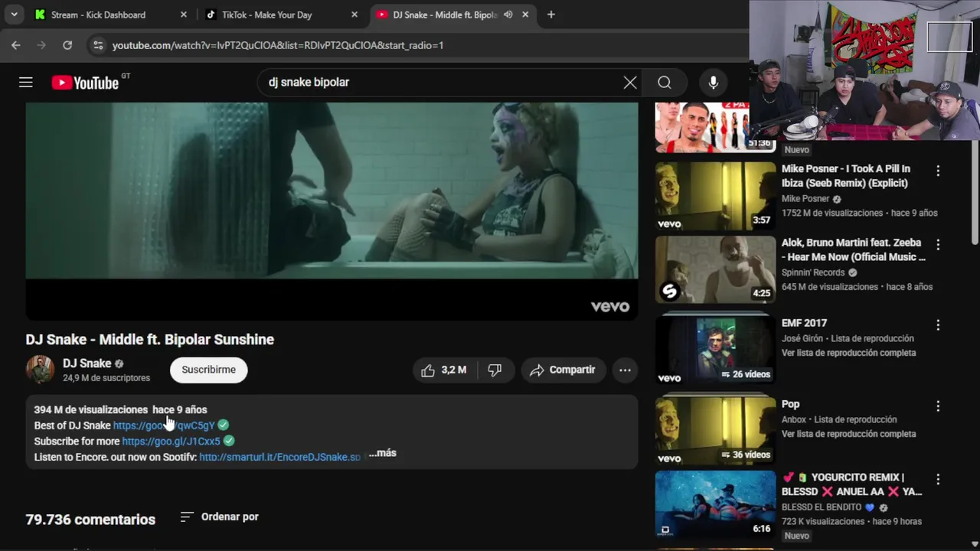The height and width of the screenshot is (551, 980).
Task: Close the DJ Snake YouTube tab
Action: (525, 15)
